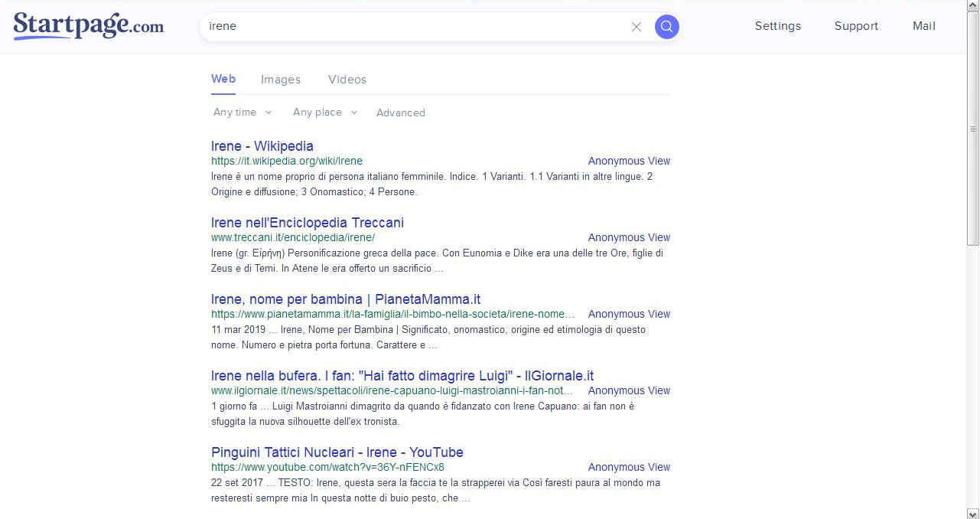Click the it.wikipedia.org/wiki/Irene URL
This screenshot has height=519, width=980.
pyautogui.click(x=287, y=161)
